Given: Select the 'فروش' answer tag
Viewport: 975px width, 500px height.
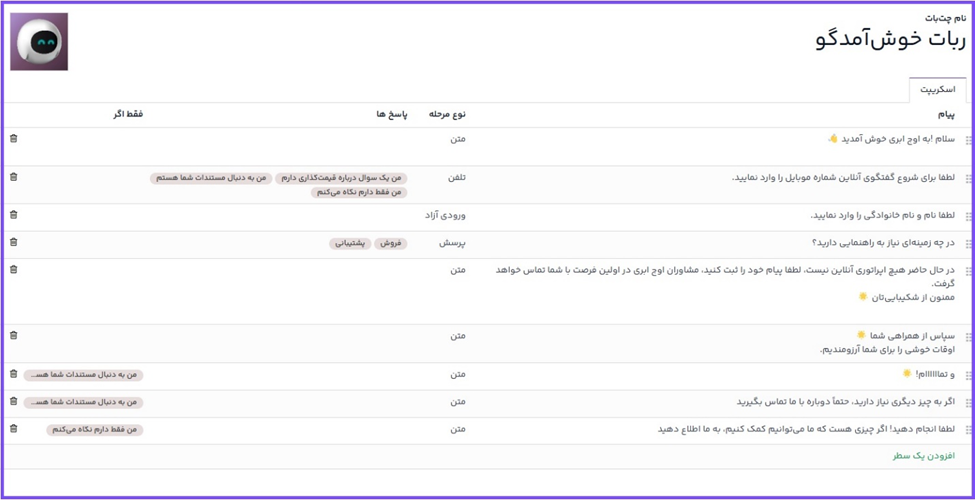Looking at the screenshot, I should click(391, 243).
